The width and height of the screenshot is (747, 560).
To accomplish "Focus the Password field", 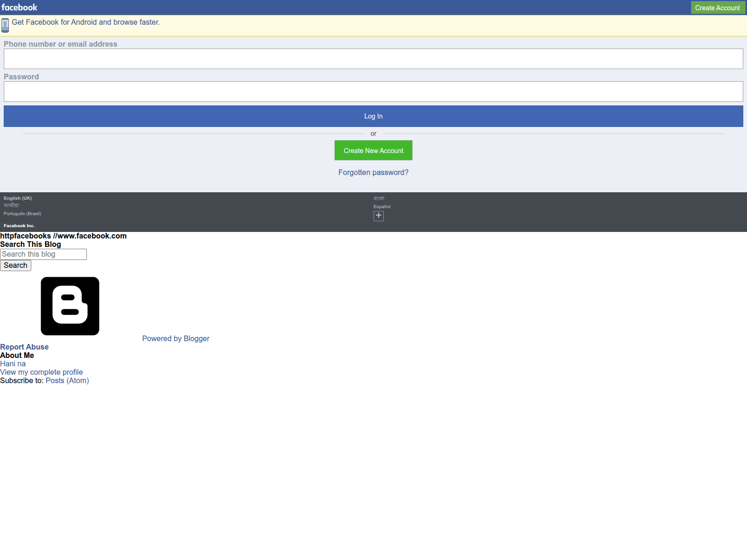I will [x=373, y=91].
